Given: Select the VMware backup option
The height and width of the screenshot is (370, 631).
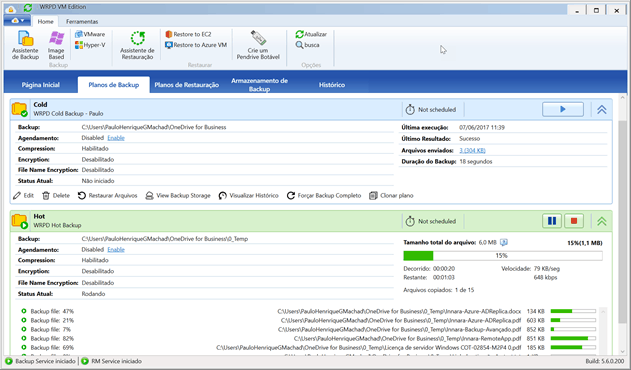Looking at the screenshot, I should pyautogui.click(x=90, y=34).
